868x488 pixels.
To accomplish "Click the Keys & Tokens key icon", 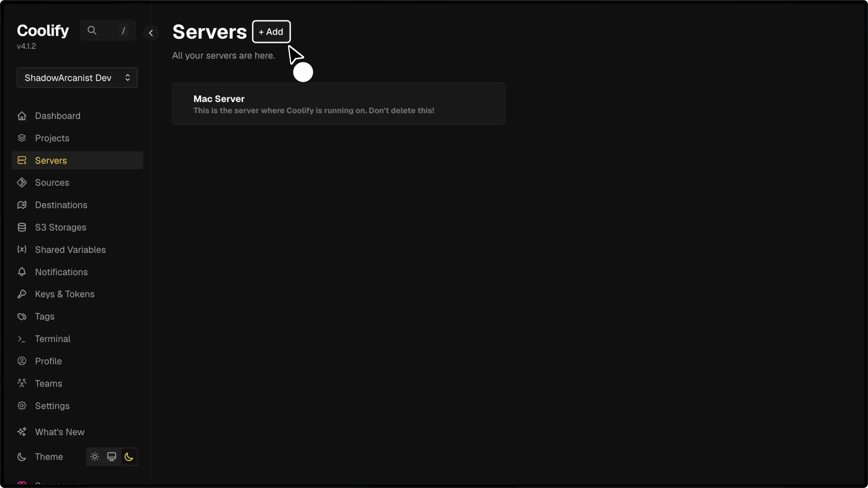I will point(22,294).
